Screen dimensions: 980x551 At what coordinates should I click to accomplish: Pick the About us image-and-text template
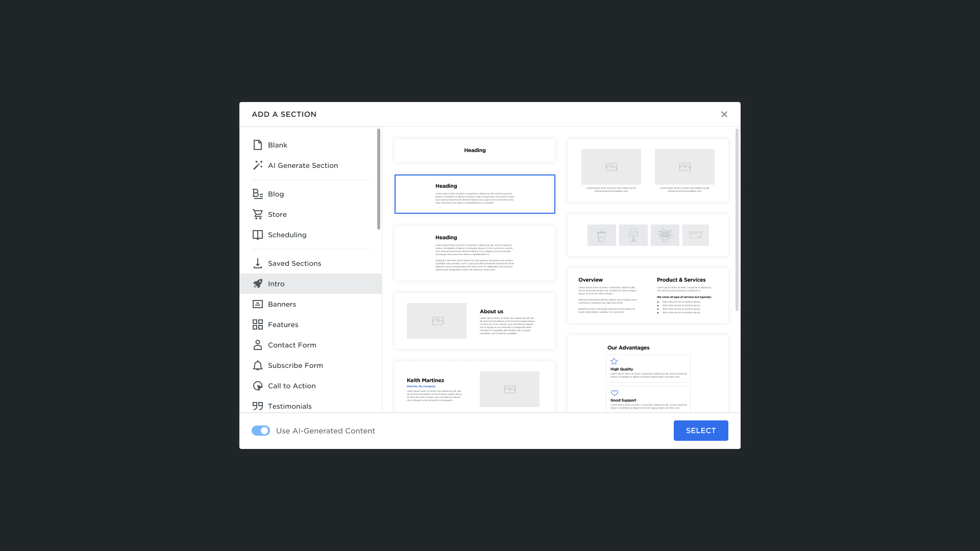475,321
